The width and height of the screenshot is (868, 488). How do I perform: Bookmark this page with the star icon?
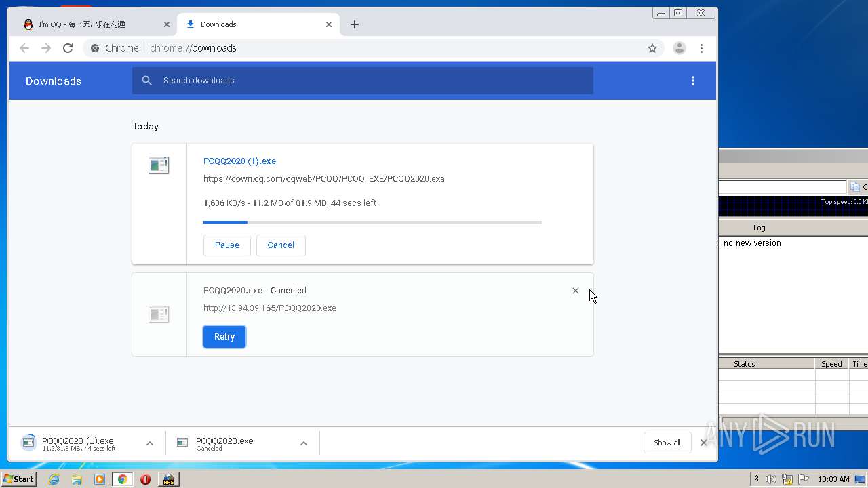(x=652, y=48)
